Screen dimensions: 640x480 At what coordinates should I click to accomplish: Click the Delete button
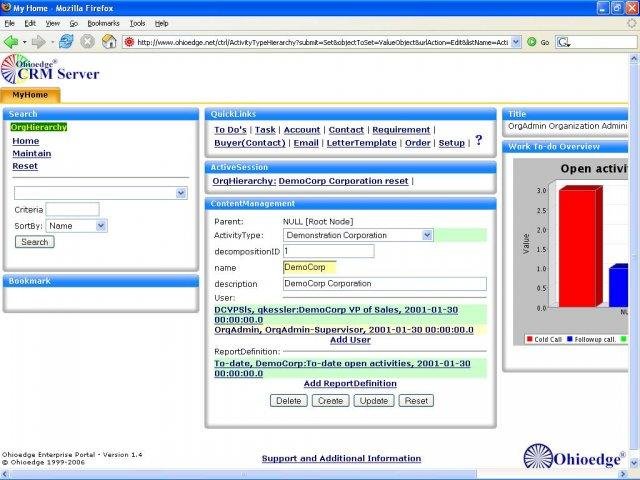(x=289, y=401)
